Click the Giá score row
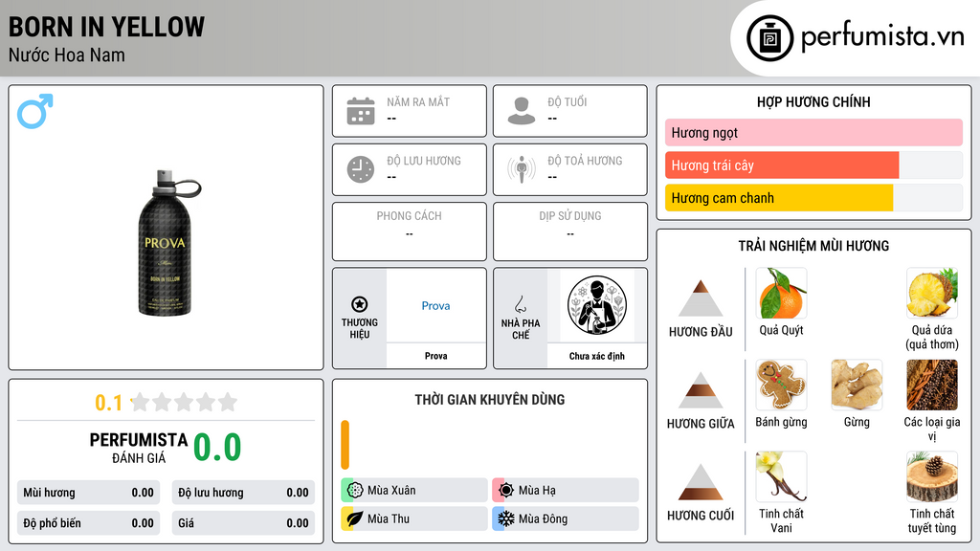 [243, 523]
